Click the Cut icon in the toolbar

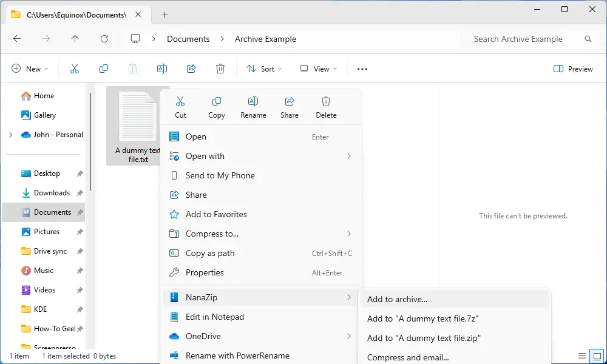(x=74, y=69)
